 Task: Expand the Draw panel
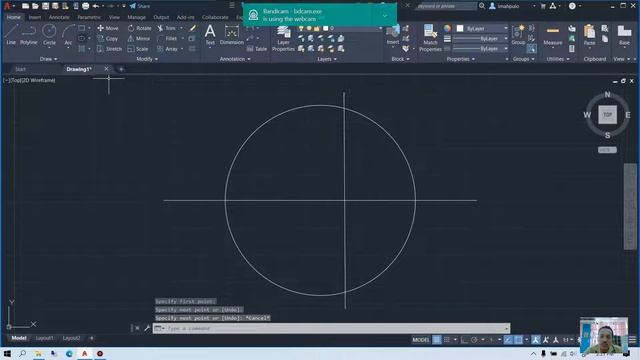48,59
